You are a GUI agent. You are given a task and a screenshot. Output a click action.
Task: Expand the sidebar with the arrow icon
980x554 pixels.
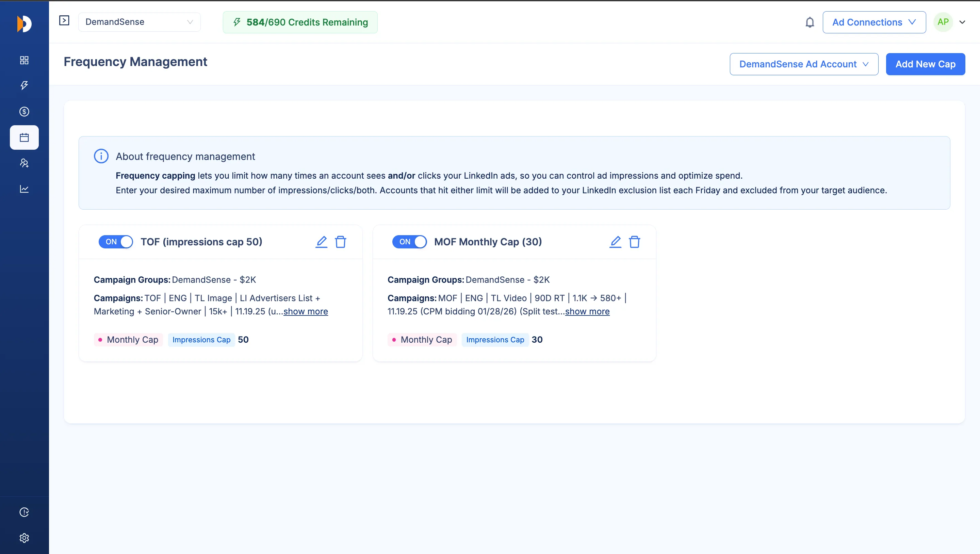pyautogui.click(x=64, y=20)
